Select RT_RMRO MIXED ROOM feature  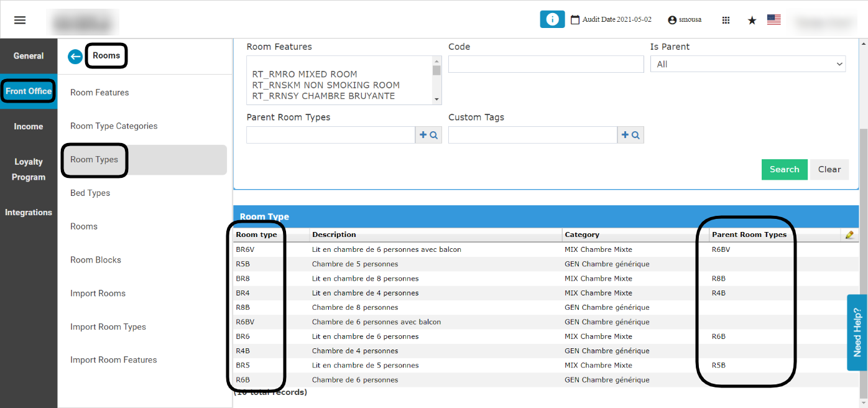[305, 74]
